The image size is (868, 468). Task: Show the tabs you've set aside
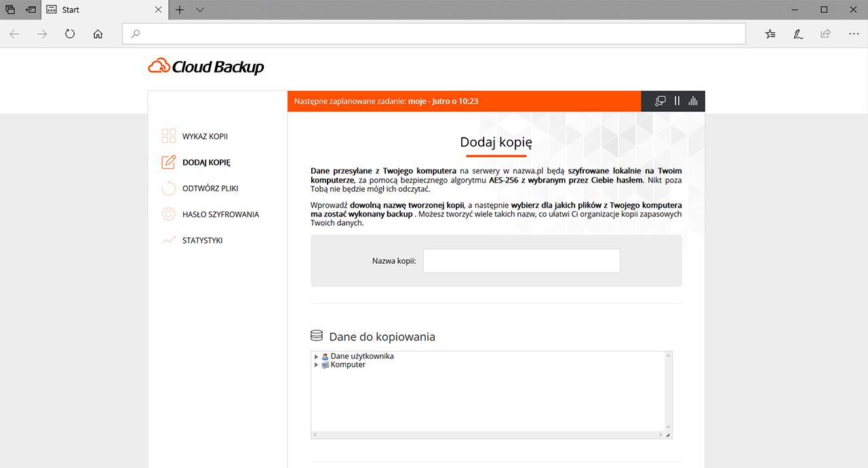click(10, 9)
